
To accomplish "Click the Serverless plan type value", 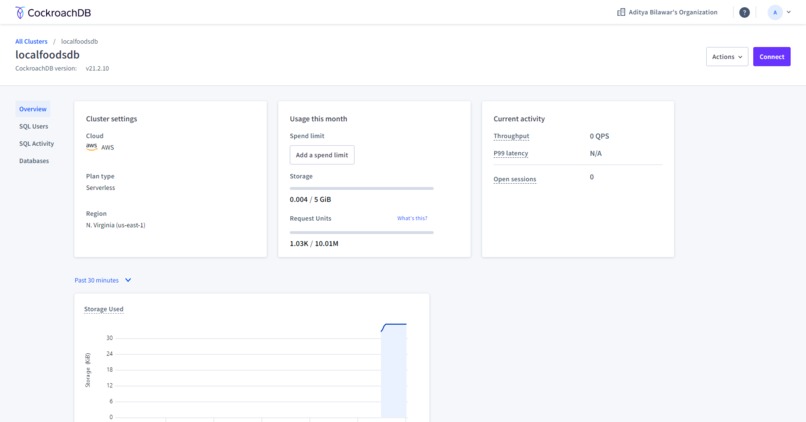I will coord(100,188).
